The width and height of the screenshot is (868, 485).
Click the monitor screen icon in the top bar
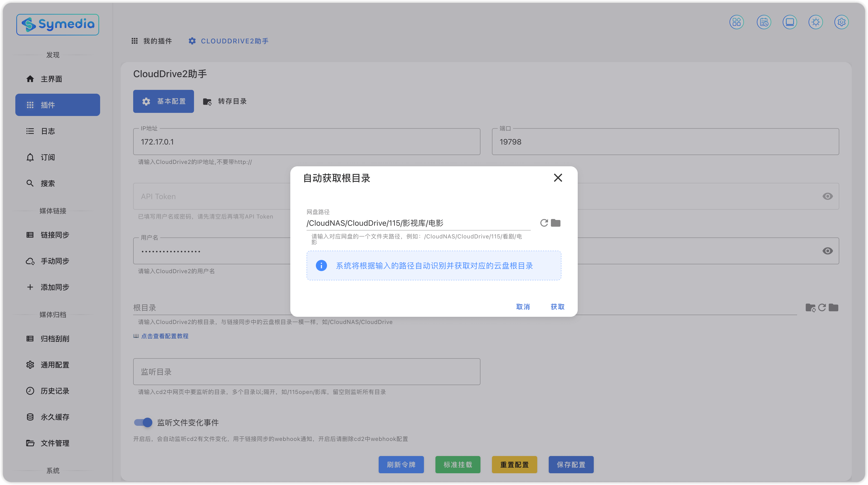point(789,22)
